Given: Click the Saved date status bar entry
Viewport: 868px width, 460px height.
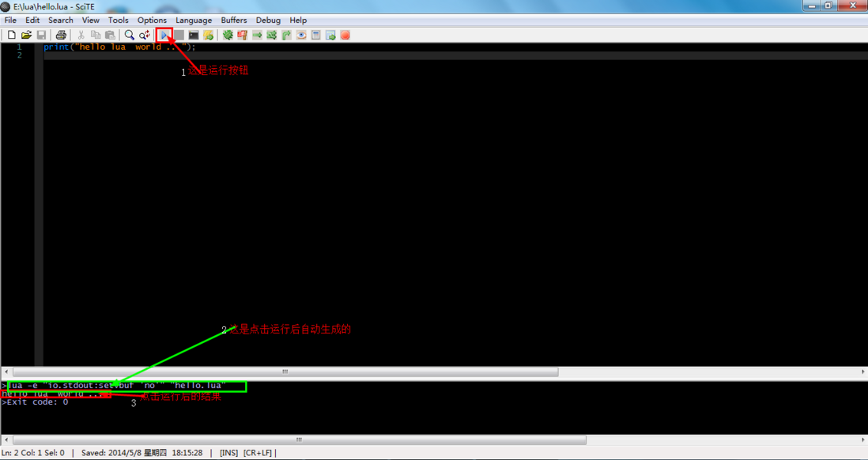Looking at the screenshot, I should [142, 453].
